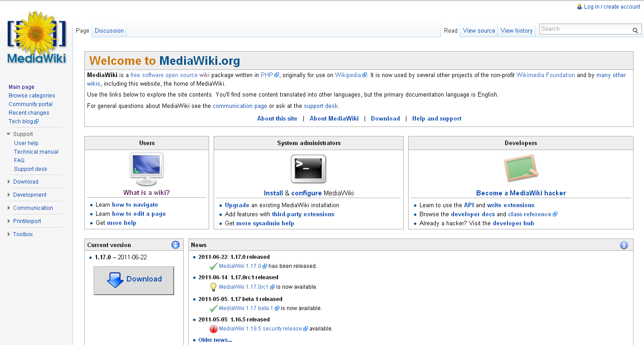Click the blue arrow icon in Current version header
The image size is (644, 345).
(x=176, y=245)
